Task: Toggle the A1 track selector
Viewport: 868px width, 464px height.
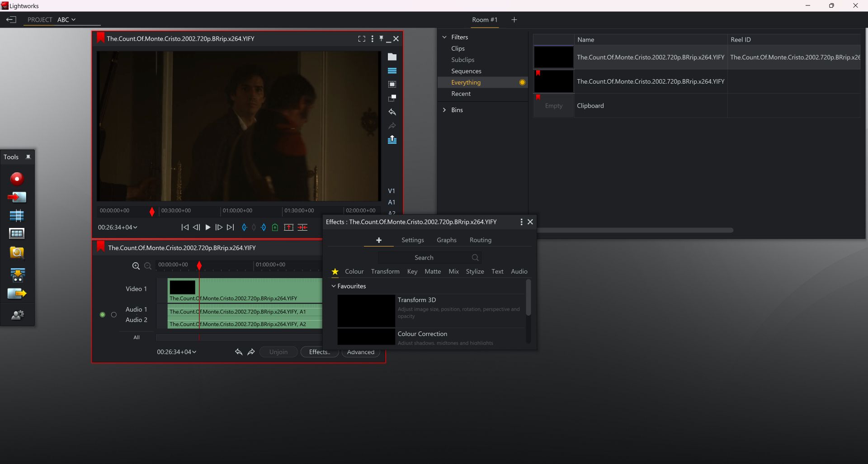Action: click(x=392, y=202)
